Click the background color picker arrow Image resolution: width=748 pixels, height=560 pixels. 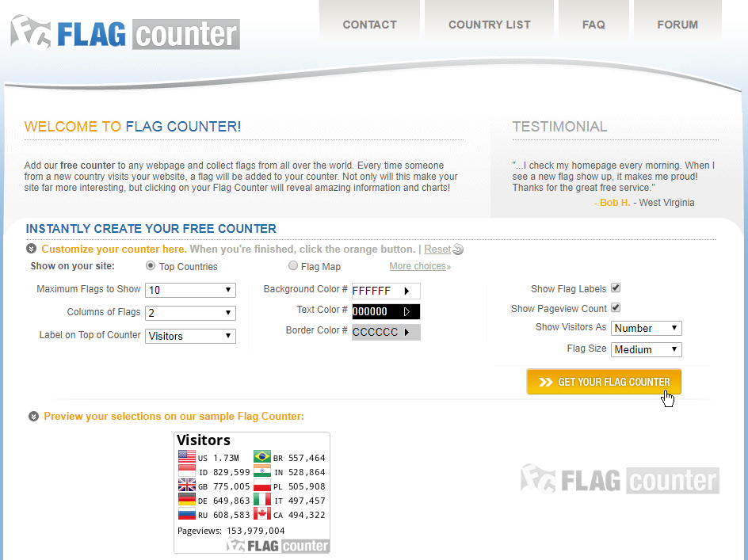(x=406, y=291)
